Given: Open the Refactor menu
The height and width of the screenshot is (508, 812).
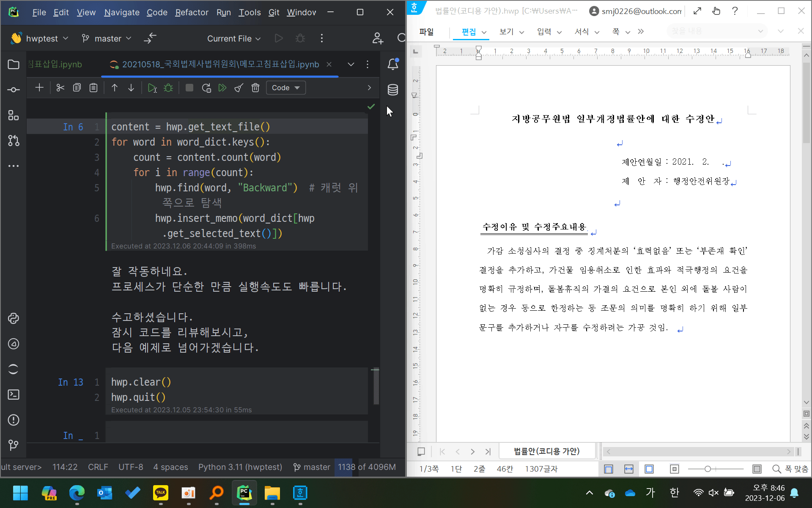Looking at the screenshot, I should pos(192,12).
